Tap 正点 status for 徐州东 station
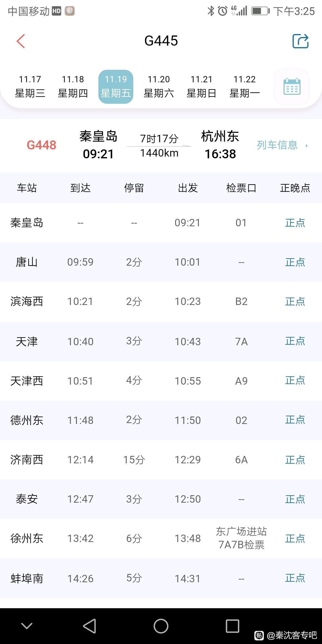 (x=295, y=538)
